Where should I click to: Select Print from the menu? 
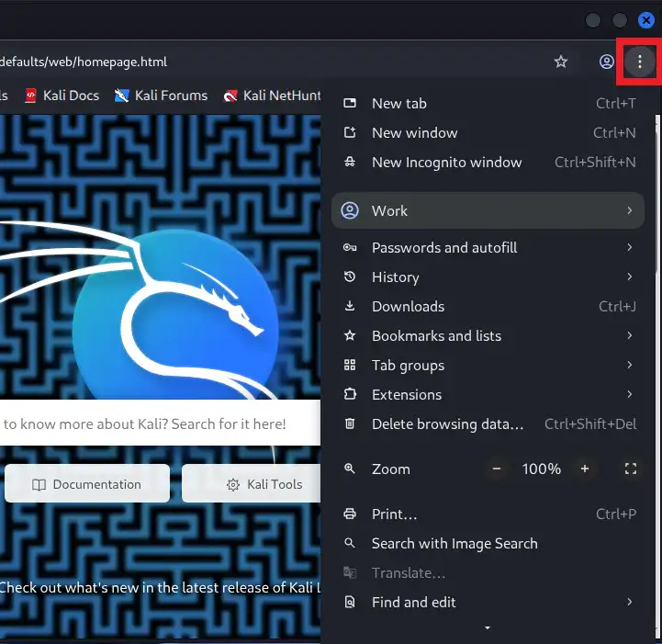pos(488,514)
